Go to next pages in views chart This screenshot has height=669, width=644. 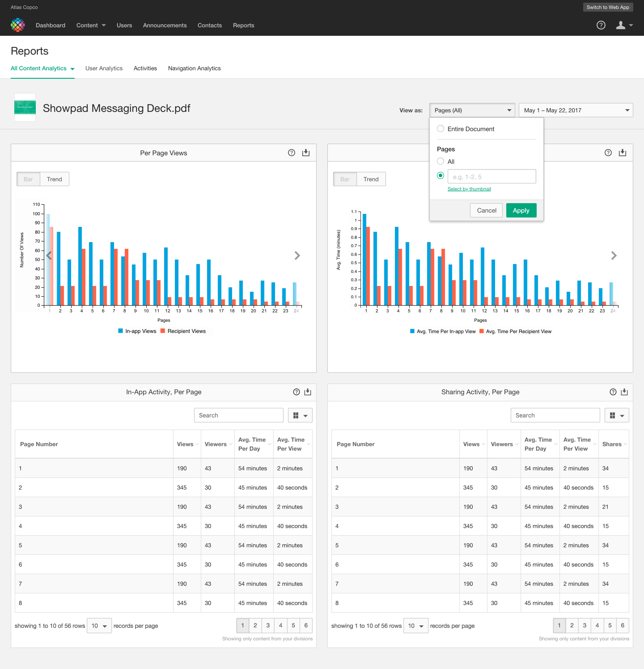pyautogui.click(x=297, y=255)
